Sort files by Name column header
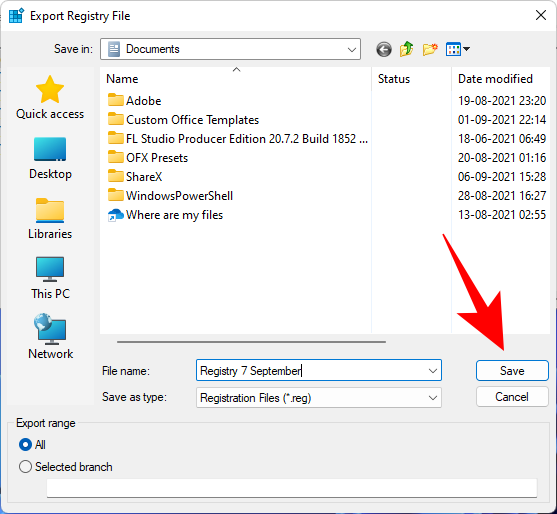Screen dimensions: 557x514 click(236, 79)
